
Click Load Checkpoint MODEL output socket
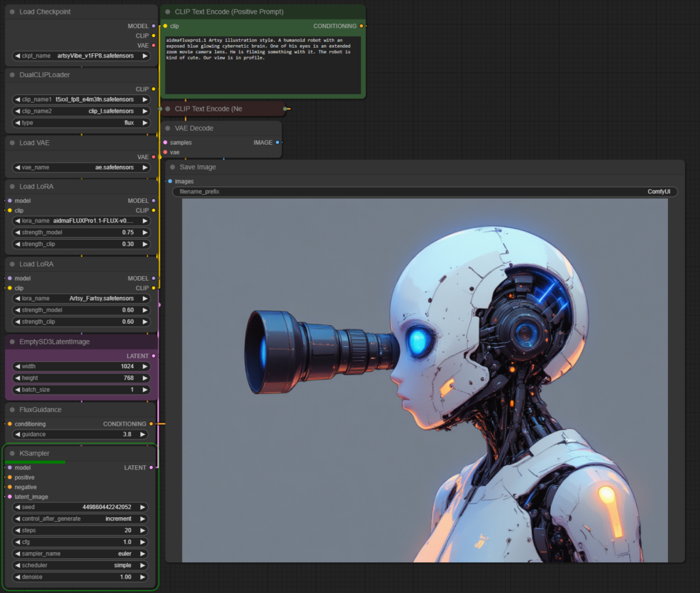pos(154,27)
